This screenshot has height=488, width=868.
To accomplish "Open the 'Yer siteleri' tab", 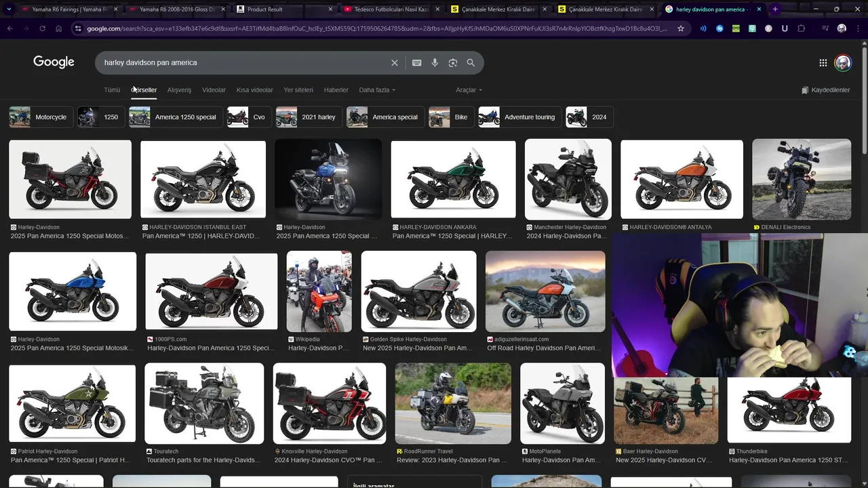I will tap(298, 90).
